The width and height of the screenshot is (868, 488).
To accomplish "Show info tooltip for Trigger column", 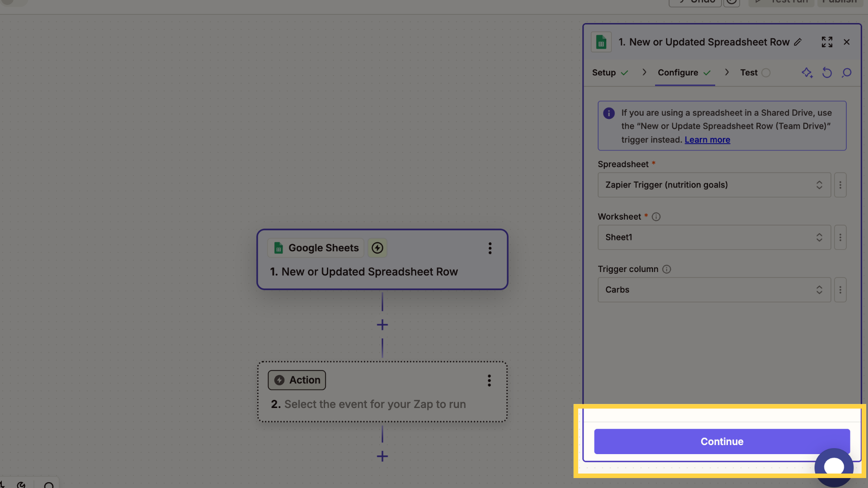I will click(x=666, y=269).
